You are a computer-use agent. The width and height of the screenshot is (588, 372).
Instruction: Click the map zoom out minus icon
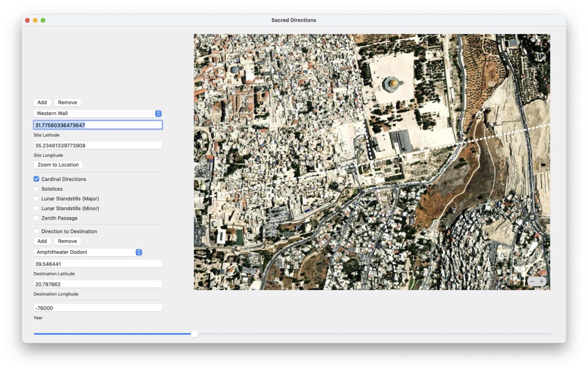[532, 281]
